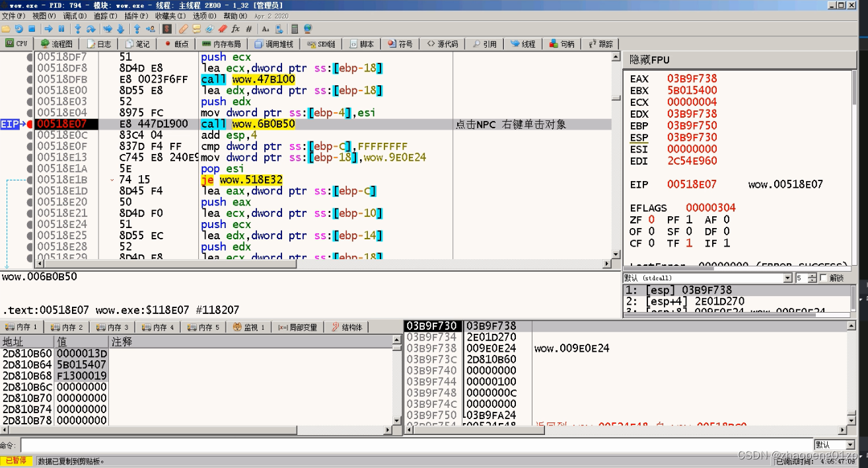Switch to the 流程图 tab
The image size is (868, 468).
57,44
